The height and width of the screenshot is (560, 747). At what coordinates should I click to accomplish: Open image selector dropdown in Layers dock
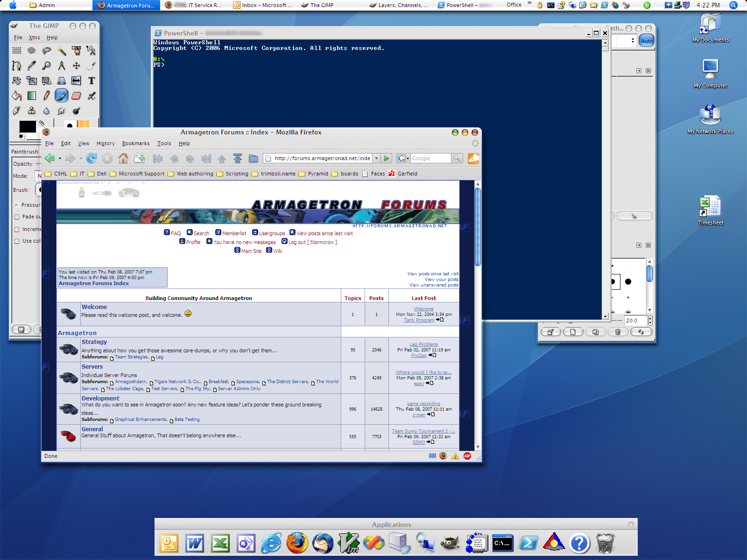coord(633,41)
